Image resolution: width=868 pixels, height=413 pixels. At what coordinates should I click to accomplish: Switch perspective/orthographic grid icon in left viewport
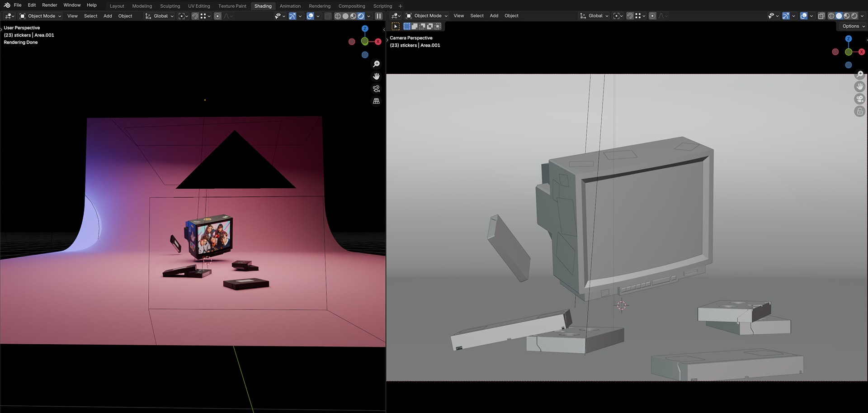(376, 101)
